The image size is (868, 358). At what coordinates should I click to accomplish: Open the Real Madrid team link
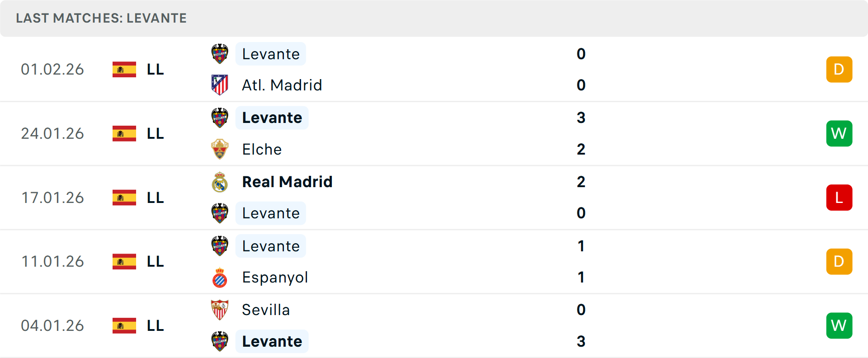click(x=287, y=182)
